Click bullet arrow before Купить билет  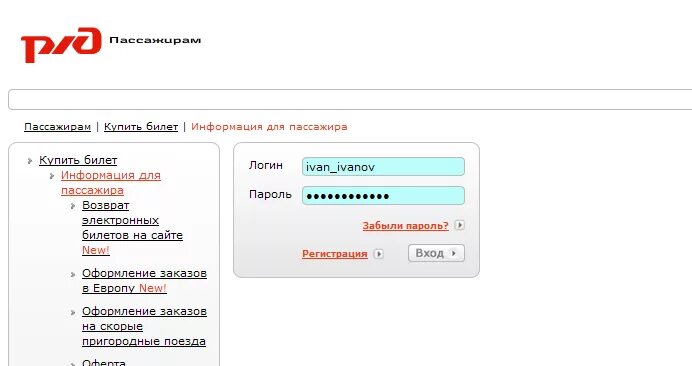click(x=30, y=161)
